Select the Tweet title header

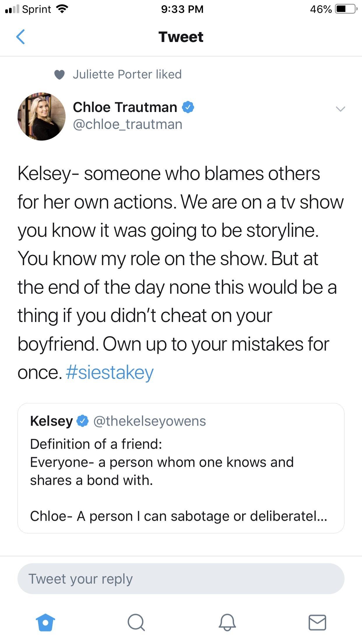point(181,37)
